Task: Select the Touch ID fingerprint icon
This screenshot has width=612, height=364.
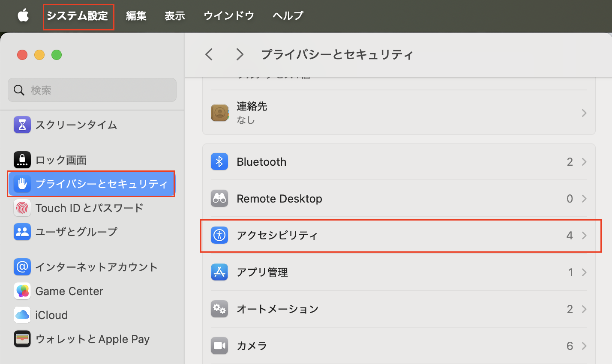Action: point(22,208)
